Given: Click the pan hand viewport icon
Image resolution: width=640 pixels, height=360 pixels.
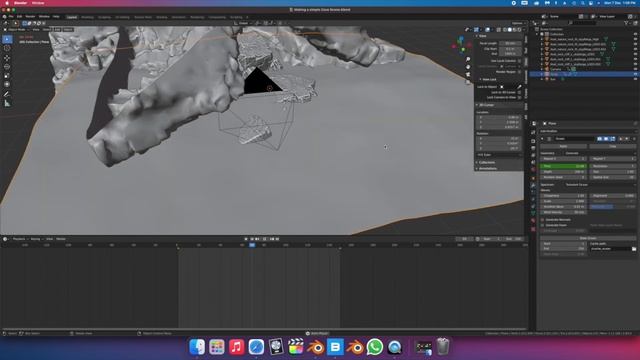Looking at the screenshot, I should pos(468,67).
